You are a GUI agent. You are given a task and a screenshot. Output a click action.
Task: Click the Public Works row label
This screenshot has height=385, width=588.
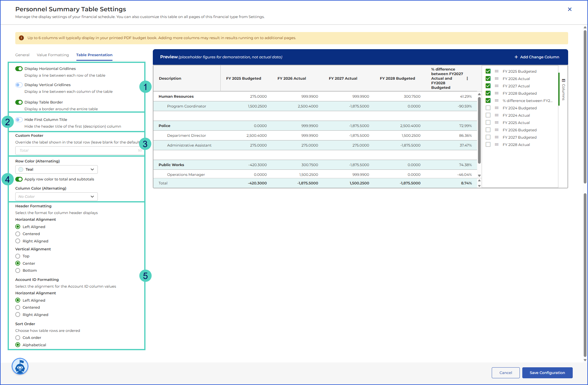[171, 165]
